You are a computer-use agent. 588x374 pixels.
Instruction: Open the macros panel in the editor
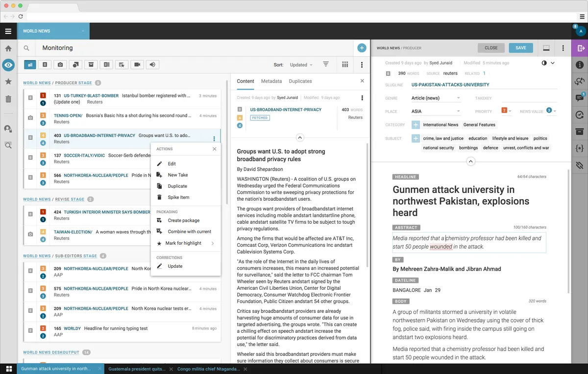(579, 147)
